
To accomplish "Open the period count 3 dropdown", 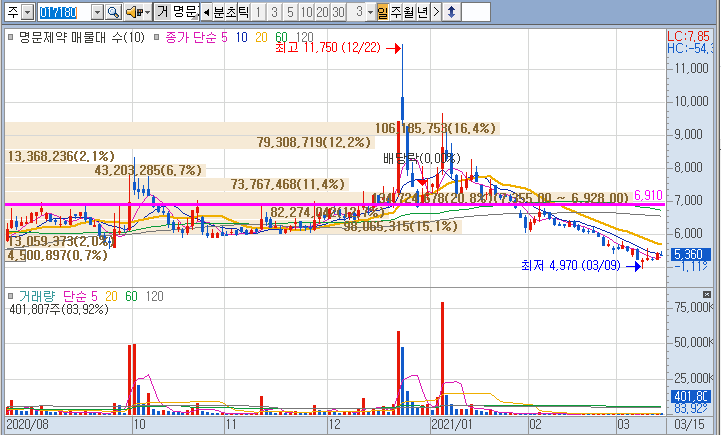I will point(370,12).
